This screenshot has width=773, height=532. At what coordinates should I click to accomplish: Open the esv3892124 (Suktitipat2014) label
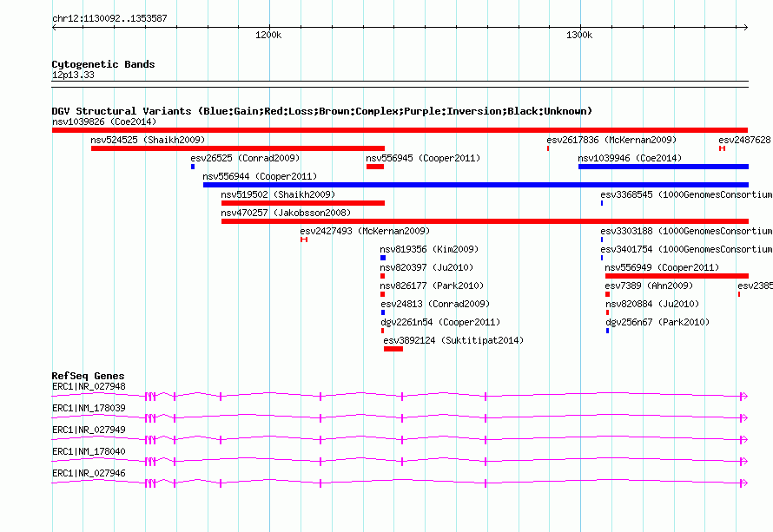pos(453,340)
